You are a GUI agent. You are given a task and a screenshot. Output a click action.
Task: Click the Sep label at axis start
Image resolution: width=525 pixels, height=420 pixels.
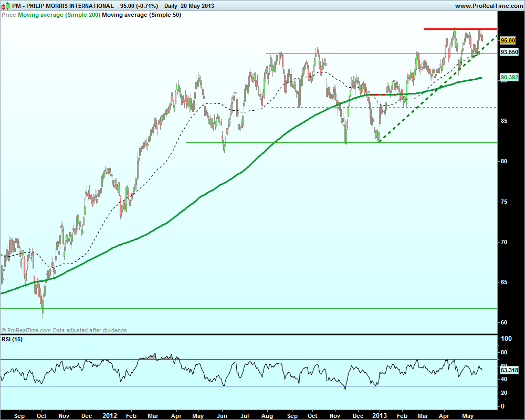tap(19, 416)
